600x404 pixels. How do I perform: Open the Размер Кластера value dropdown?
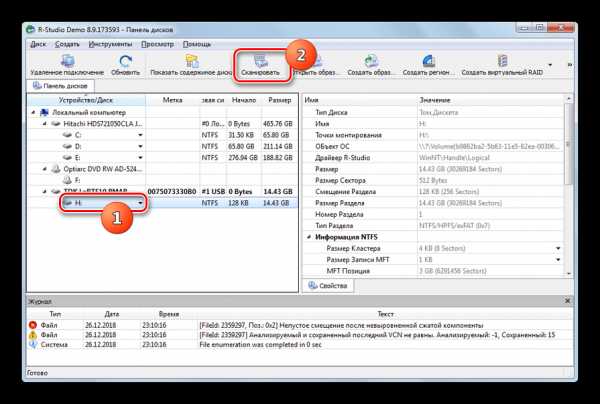tap(558, 249)
